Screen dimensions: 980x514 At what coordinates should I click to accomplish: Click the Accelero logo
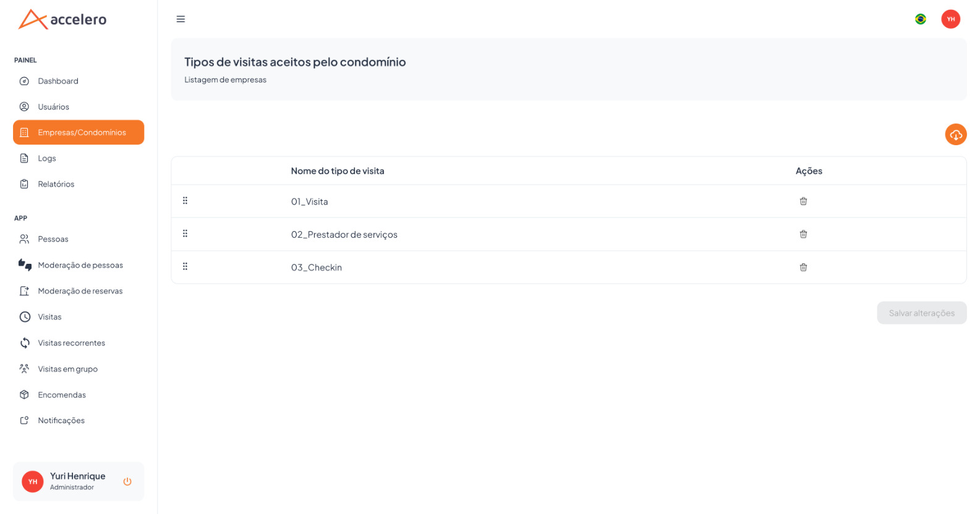[x=62, y=19]
